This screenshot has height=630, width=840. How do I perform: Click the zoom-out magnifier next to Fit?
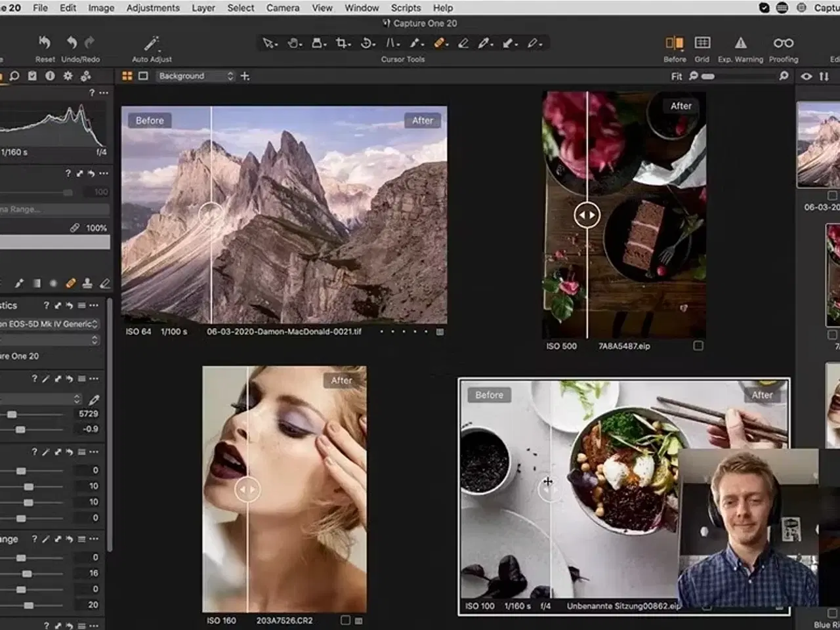(x=693, y=76)
